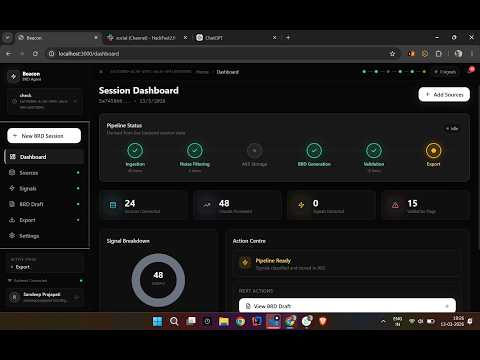
Task: Open Brave browser from the taskbar
Action: [x=323, y=321]
